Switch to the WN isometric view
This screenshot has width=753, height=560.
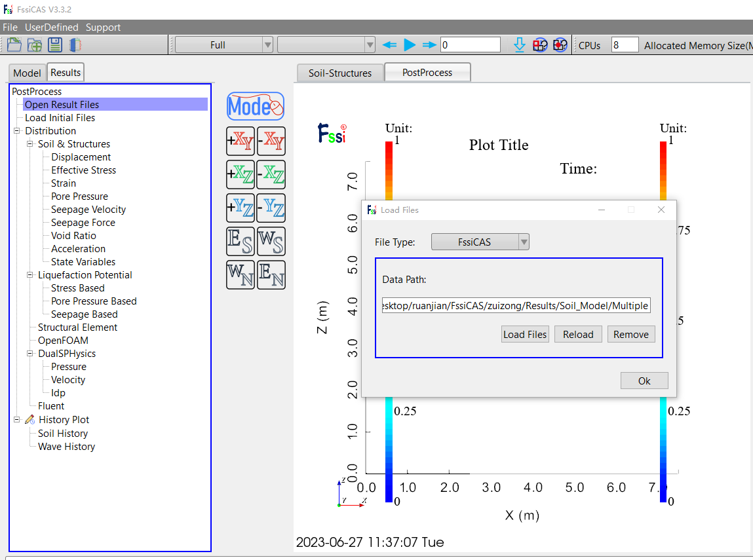pos(240,275)
